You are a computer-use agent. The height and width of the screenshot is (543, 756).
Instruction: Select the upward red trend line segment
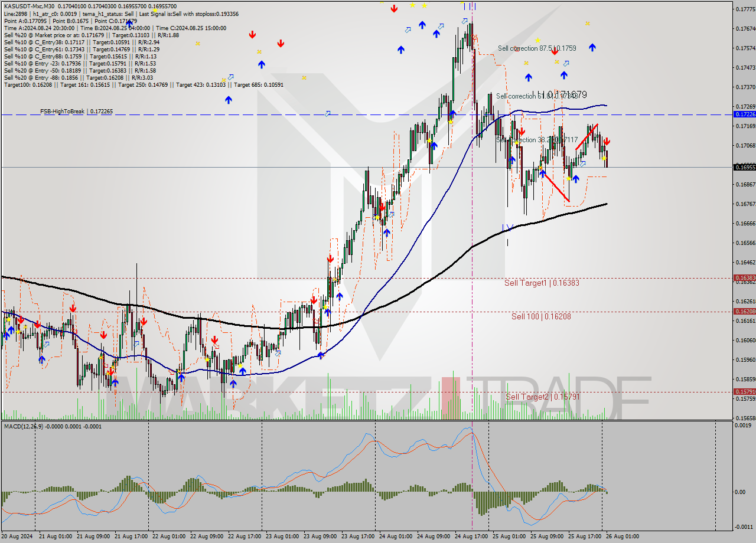[586, 136]
